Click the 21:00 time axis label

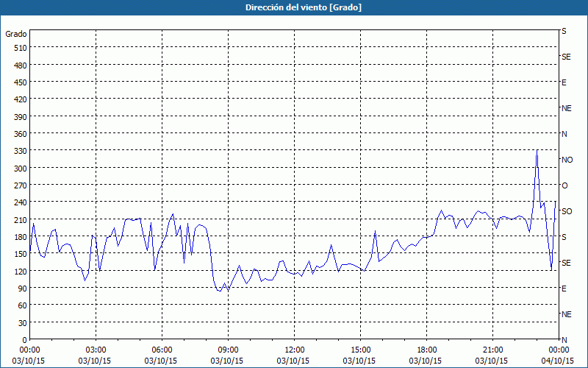point(492,350)
